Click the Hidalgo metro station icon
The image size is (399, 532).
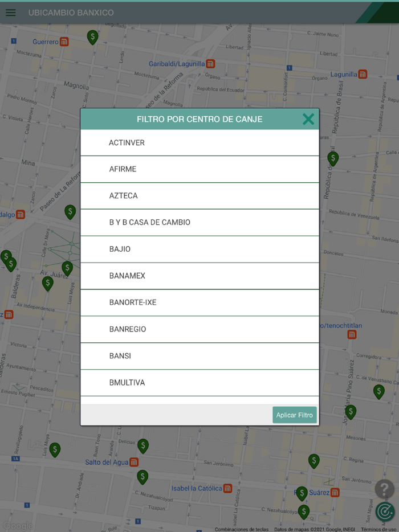click(21, 215)
